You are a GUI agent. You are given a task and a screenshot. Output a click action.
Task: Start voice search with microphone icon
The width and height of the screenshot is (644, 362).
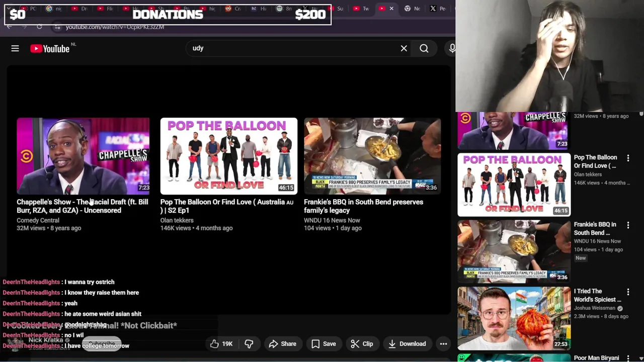click(452, 48)
